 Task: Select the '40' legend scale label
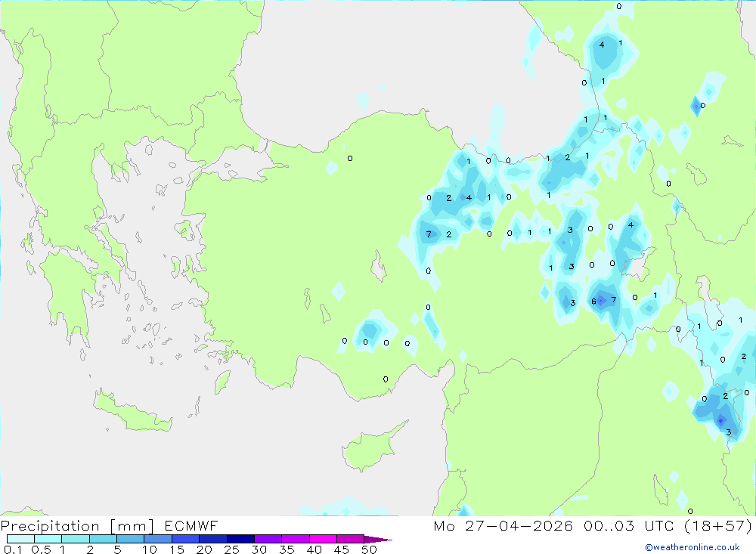tap(314, 549)
